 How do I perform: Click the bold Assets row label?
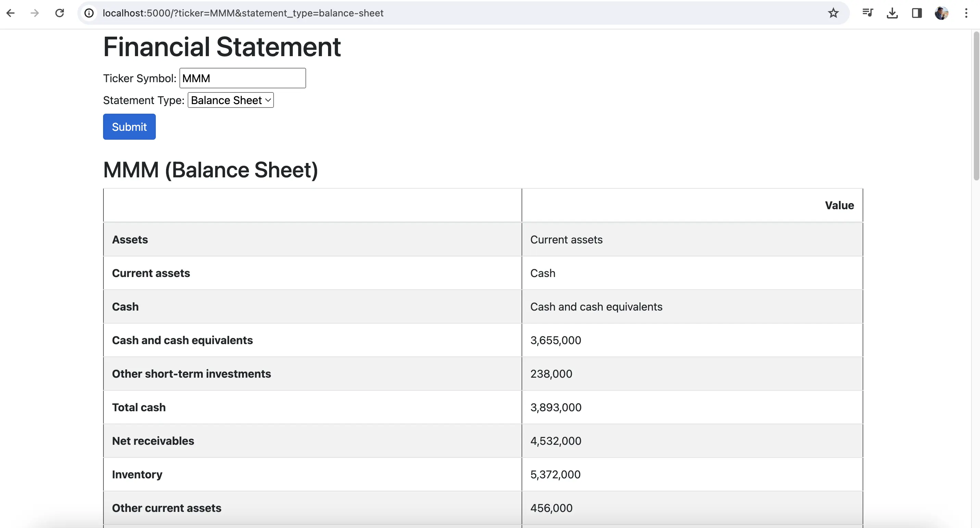[x=130, y=240]
